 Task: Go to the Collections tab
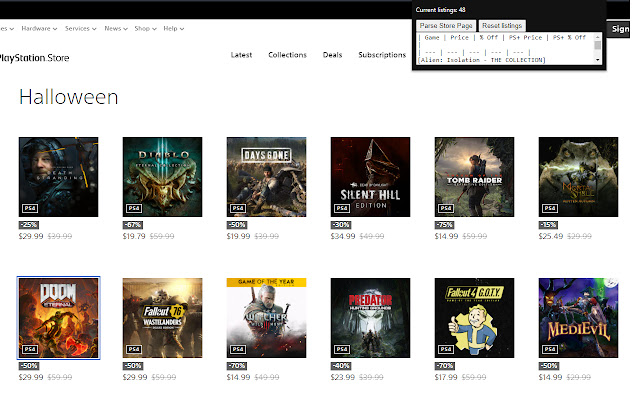tap(287, 55)
